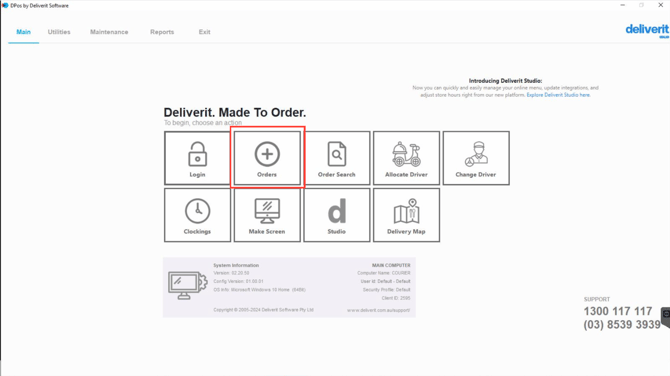Viewport: 670px width, 376px height.
Task: Click the 'Deliverit. Made To Order.' heading
Action: (235, 112)
